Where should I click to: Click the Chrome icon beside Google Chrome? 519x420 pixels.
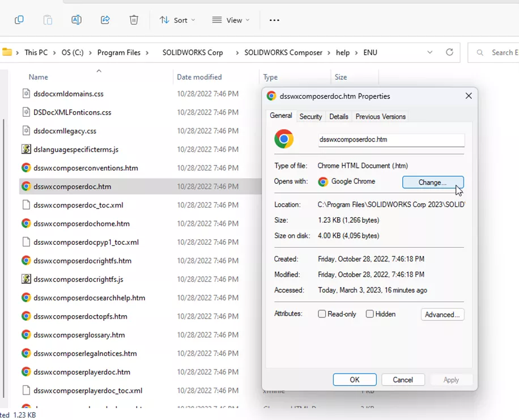click(323, 183)
